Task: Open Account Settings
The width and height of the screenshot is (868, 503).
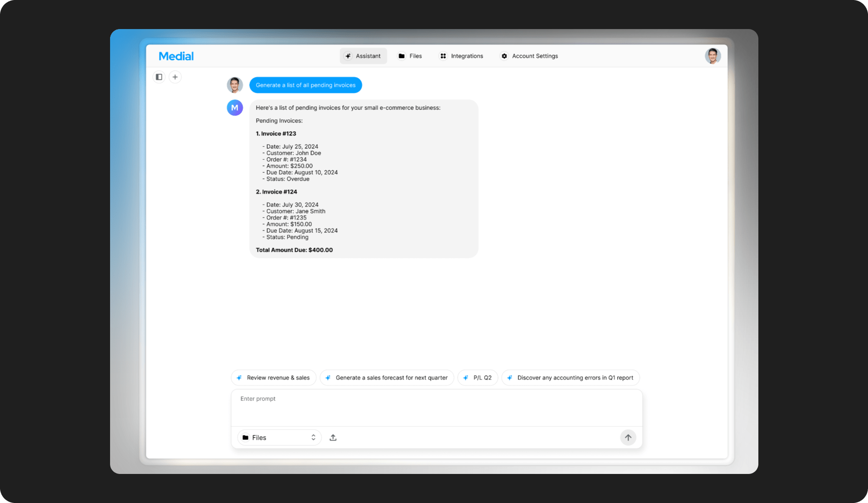Action: [529, 56]
